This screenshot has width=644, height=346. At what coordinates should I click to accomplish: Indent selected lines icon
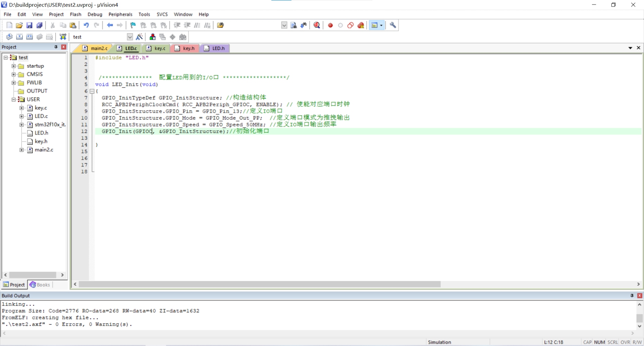coord(177,25)
